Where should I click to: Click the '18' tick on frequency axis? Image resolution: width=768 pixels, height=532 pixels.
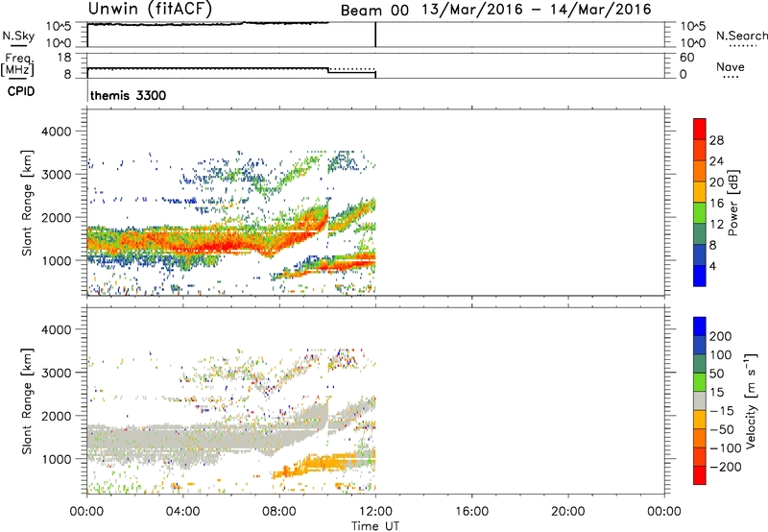[64, 58]
